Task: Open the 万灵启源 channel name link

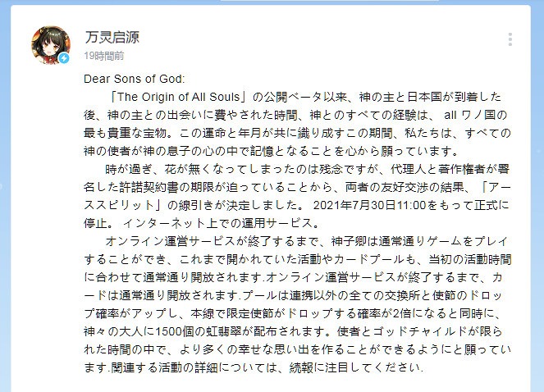Action: coord(110,37)
